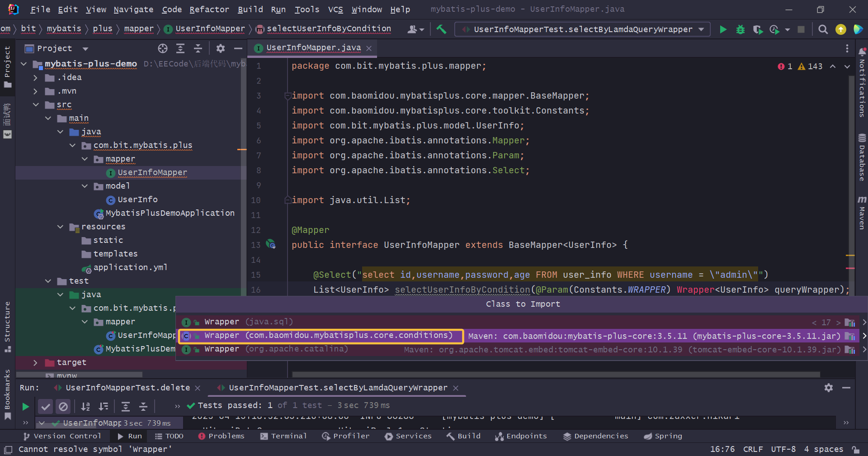The width and height of the screenshot is (868, 456).
Task: Select UserInfoMapper.java editor tab
Action: tap(313, 47)
